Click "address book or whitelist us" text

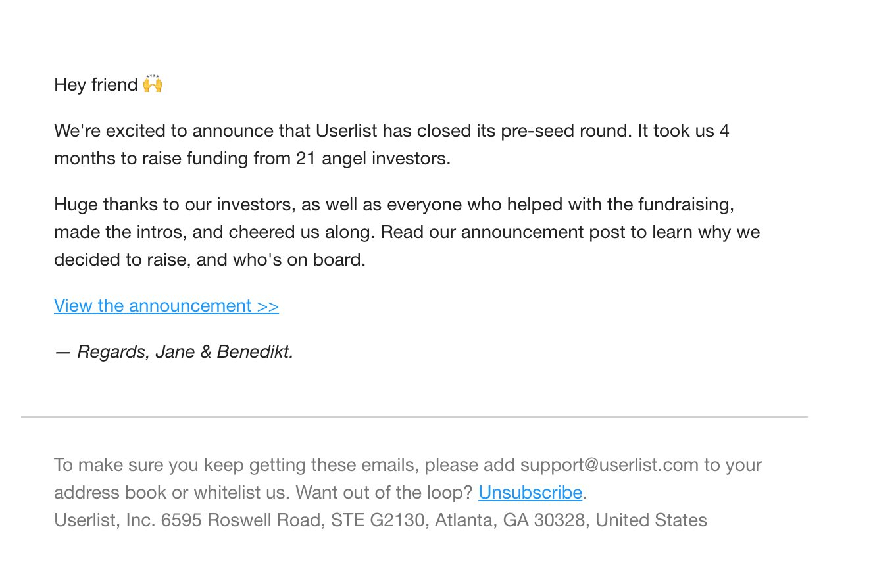[x=172, y=493]
